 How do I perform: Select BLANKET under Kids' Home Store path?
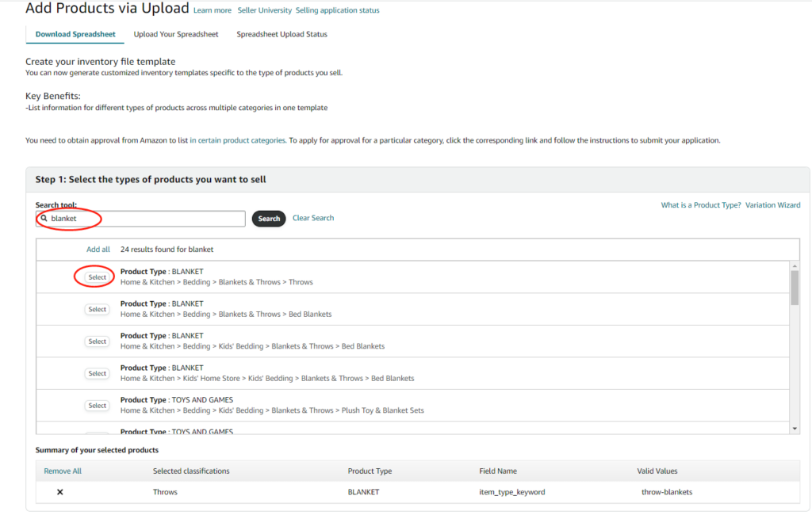(x=98, y=374)
